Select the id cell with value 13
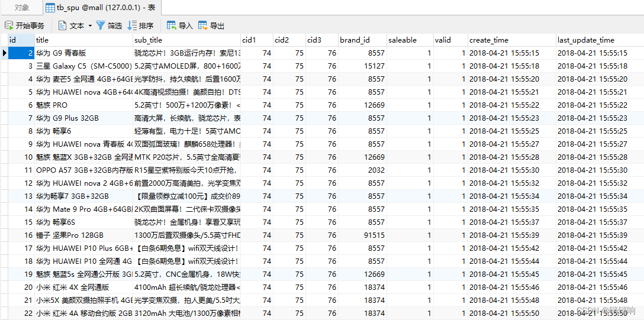 pyautogui.click(x=21, y=196)
